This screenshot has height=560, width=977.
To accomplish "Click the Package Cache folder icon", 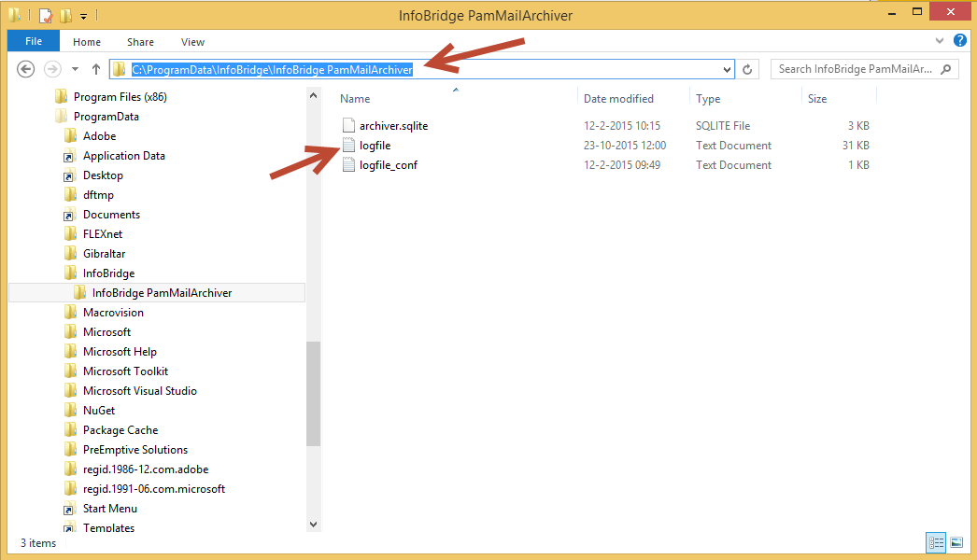I will click(x=70, y=430).
